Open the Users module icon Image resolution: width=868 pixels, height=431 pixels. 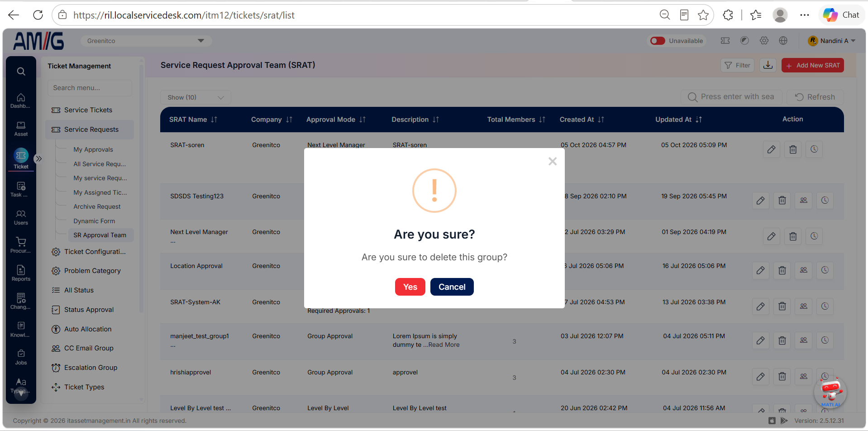pos(21,217)
